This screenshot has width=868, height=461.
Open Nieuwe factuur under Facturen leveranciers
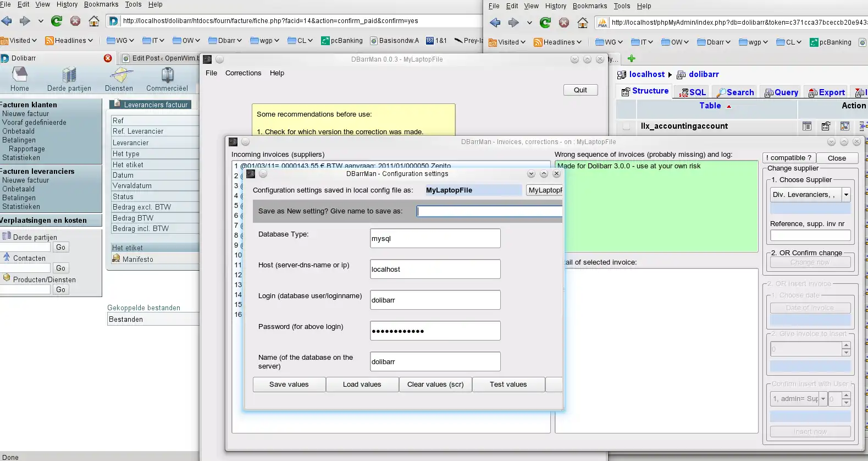tap(26, 180)
